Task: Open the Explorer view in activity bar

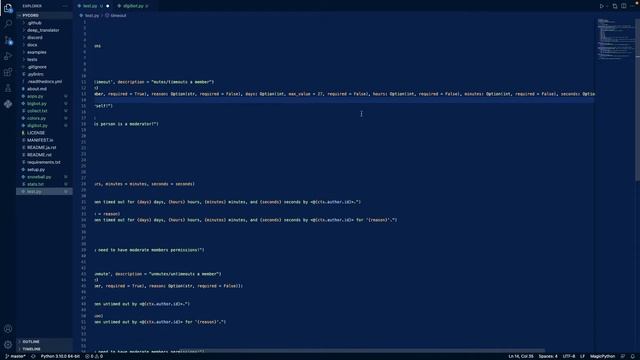Action: (x=8, y=8)
